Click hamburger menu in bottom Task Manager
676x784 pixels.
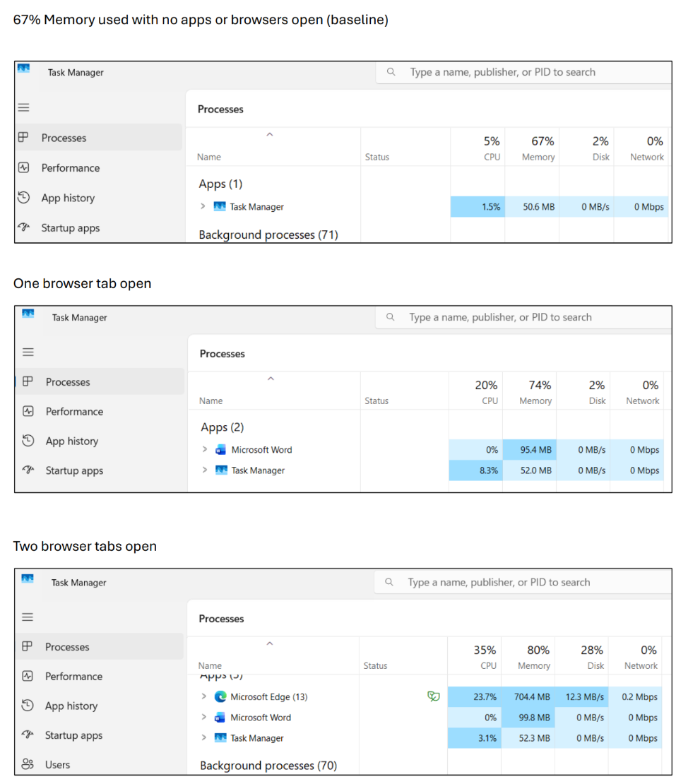pyautogui.click(x=28, y=617)
